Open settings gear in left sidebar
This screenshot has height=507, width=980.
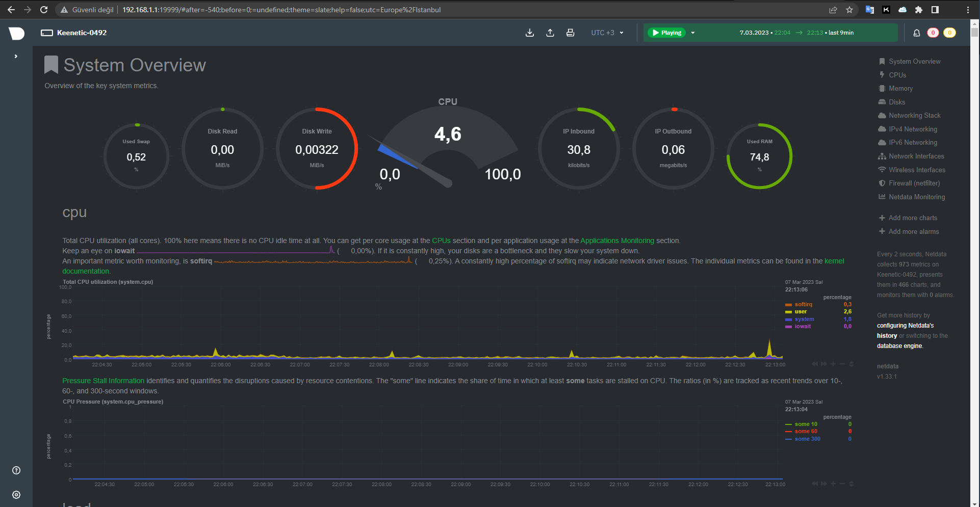(16, 495)
